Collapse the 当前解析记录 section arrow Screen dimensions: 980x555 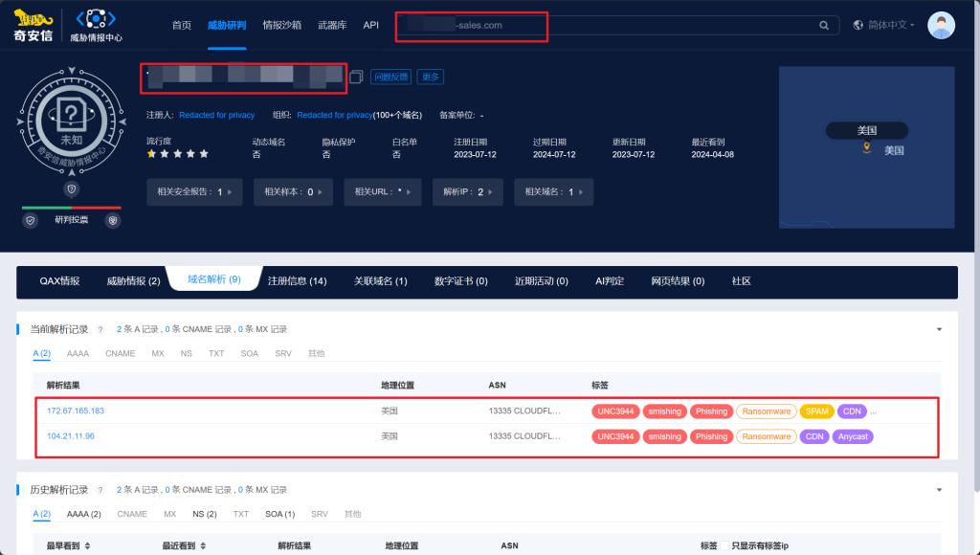[x=940, y=329]
